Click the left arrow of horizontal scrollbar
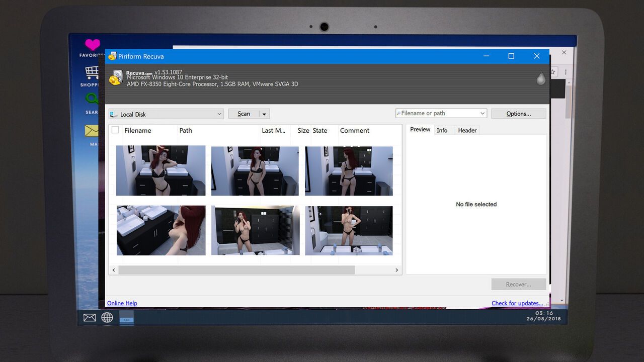The width and height of the screenshot is (644, 362). point(114,270)
